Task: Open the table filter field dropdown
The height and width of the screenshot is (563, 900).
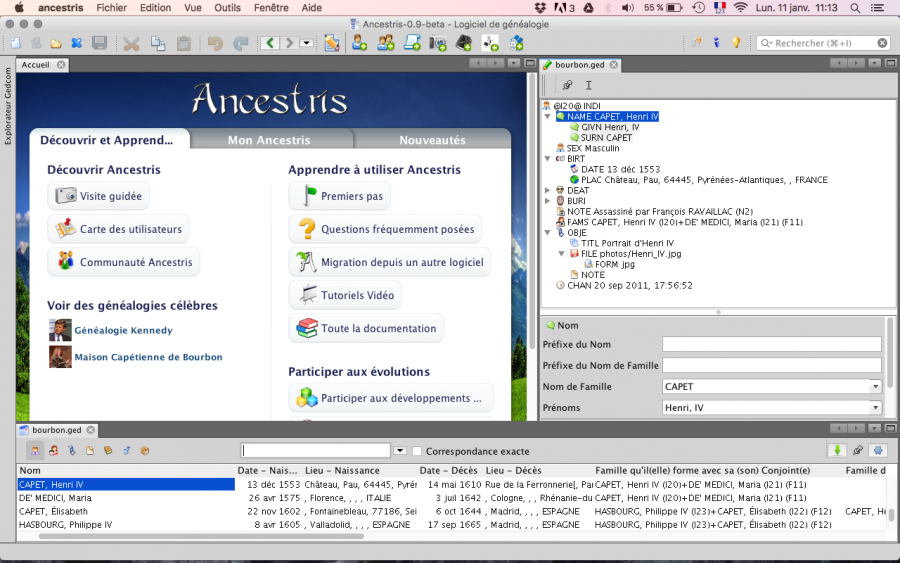Action: pyautogui.click(x=400, y=451)
